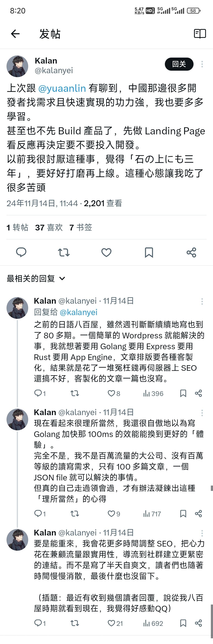Tap the back arrow in header
This screenshot has height=644, width=213.
click(x=15, y=34)
